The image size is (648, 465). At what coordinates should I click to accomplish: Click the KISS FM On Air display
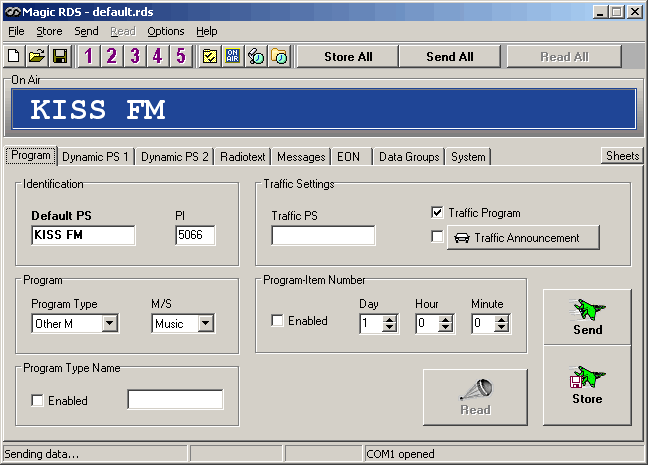click(x=324, y=110)
